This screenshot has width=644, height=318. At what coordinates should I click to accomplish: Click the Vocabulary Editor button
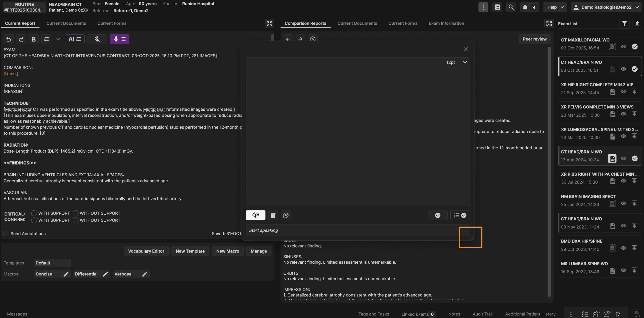146,251
